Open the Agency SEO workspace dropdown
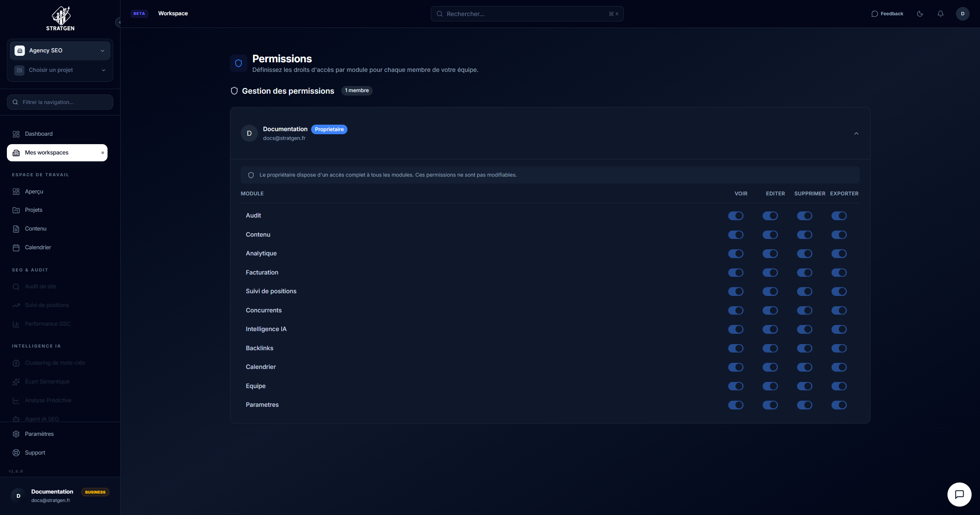Screen dimensions: 980x515 pos(60,50)
